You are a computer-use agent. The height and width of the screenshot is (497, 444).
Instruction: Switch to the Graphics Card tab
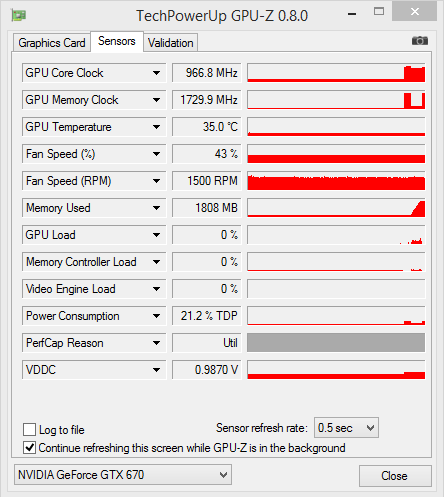click(x=52, y=43)
